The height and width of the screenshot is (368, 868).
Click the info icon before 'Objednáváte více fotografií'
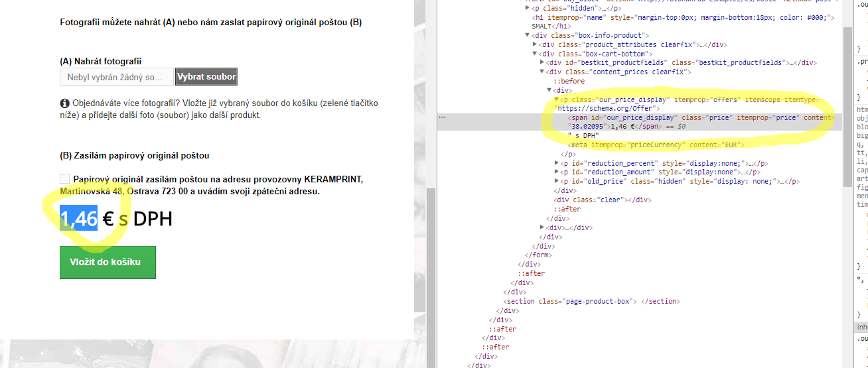(64, 103)
